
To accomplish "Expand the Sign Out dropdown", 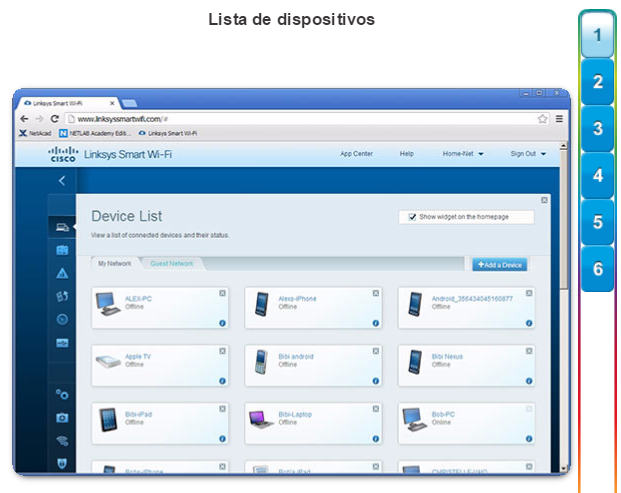I will click(x=528, y=154).
